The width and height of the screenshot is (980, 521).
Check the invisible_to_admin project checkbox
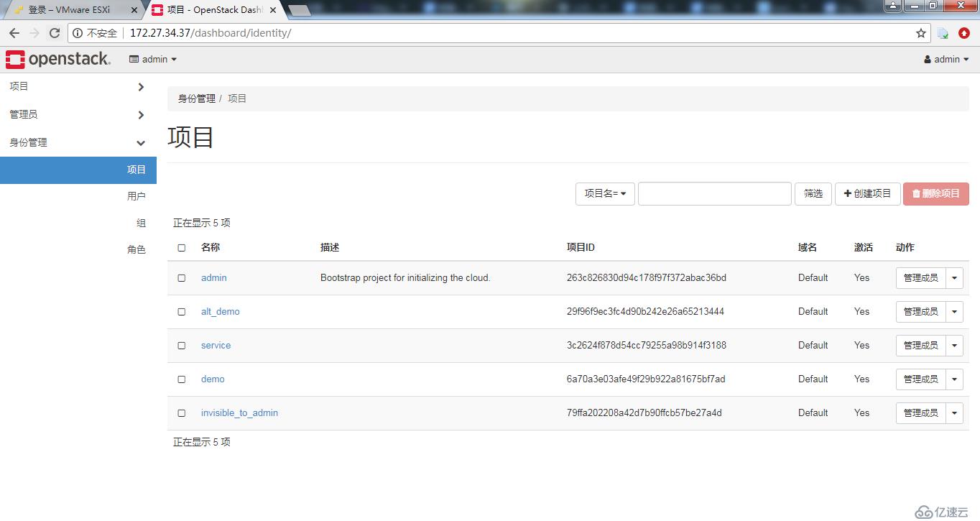pyautogui.click(x=182, y=413)
